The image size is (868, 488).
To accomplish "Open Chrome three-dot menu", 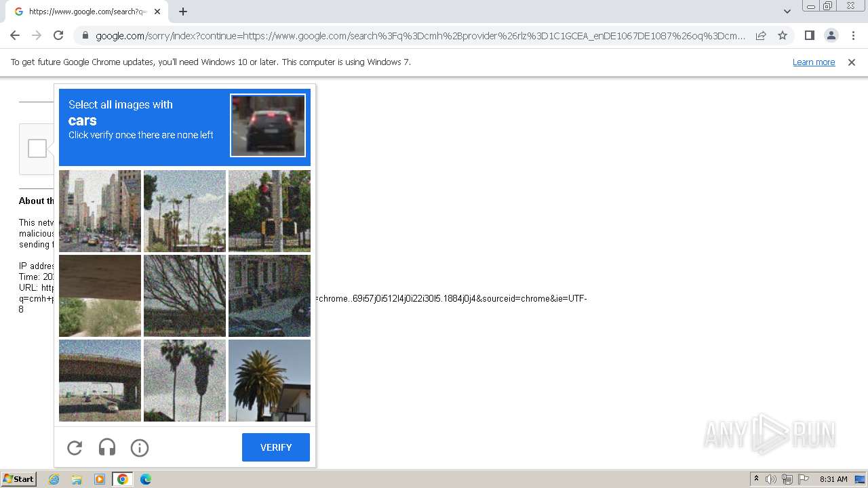I will (853, 35).
